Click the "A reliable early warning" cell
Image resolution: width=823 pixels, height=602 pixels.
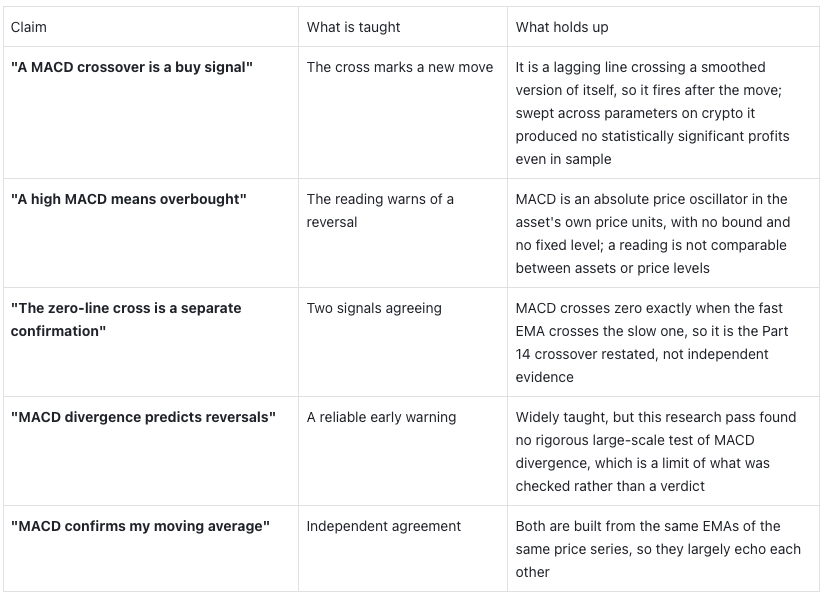point(382,417)
